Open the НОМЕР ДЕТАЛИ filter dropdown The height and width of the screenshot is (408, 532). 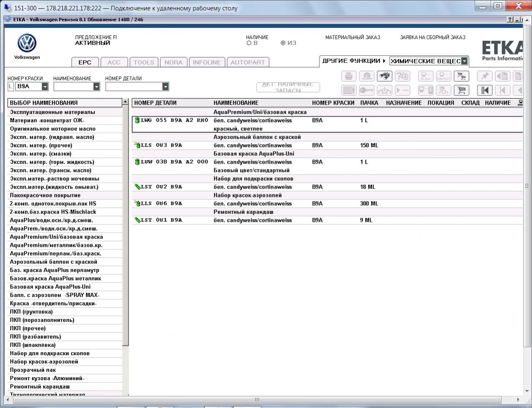coord(165,87)
